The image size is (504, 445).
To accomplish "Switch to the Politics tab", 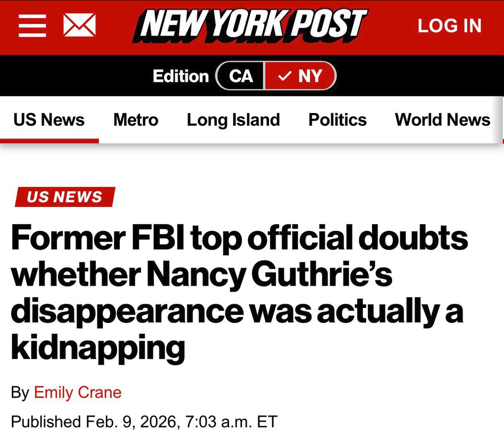I will [337, 120].
